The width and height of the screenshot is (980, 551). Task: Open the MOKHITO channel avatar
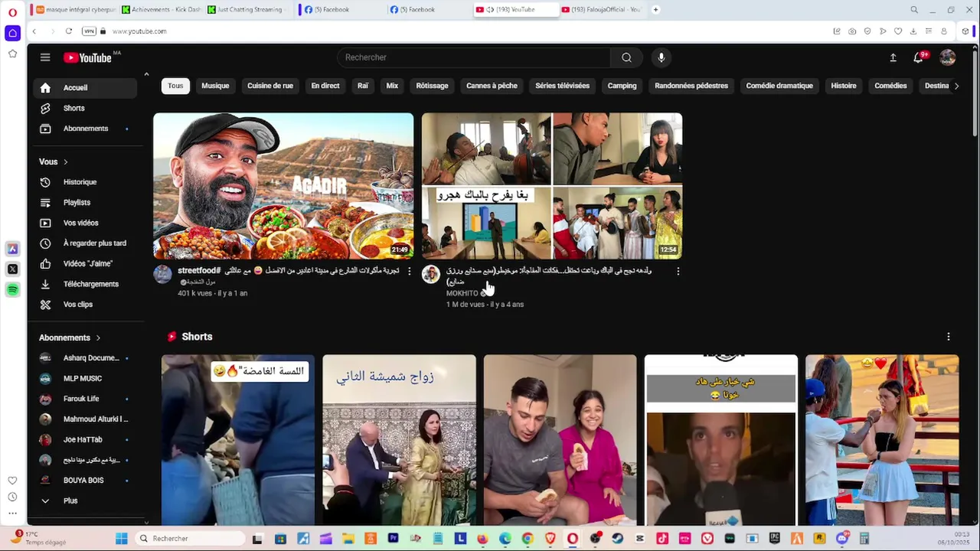(431, 274)
